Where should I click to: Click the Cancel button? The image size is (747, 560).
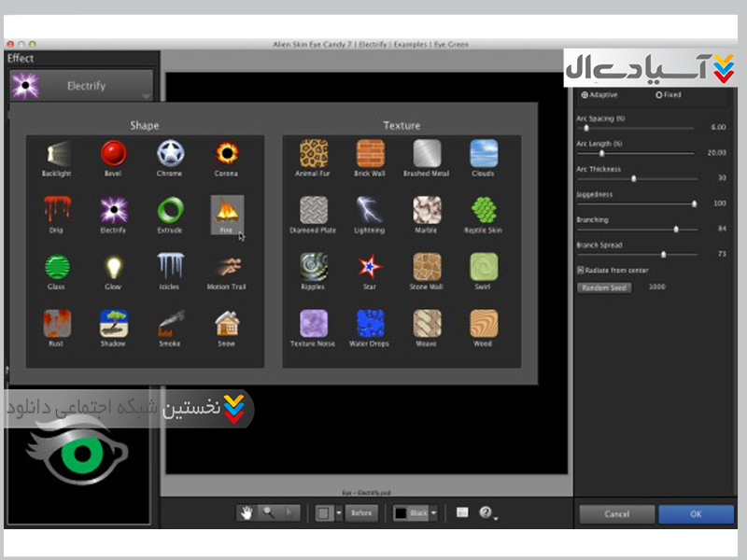(616, 514)
